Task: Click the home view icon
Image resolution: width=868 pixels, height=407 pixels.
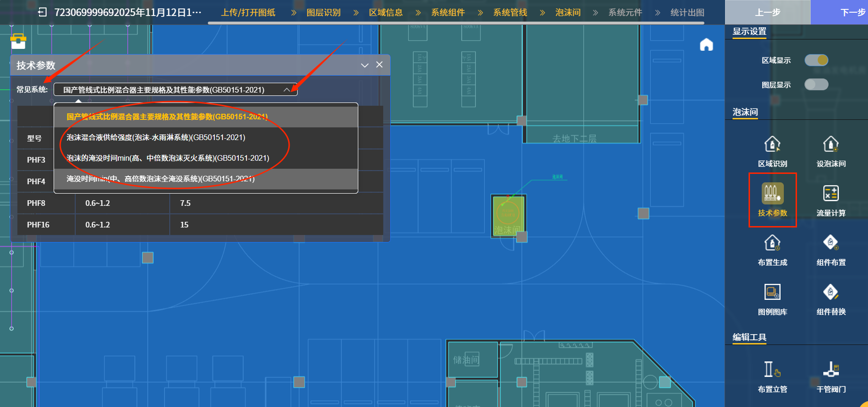Action: coord(706,45)
